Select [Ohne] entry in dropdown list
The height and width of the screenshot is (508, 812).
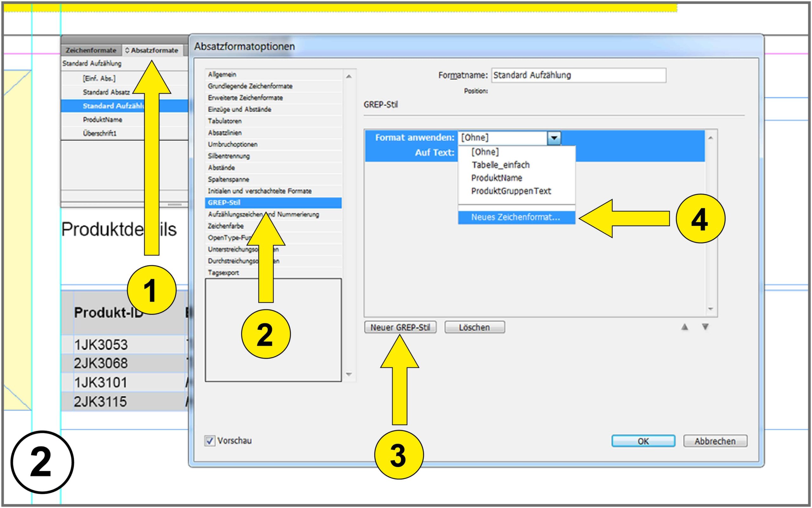pyautogui.click(x=485, y=152)
